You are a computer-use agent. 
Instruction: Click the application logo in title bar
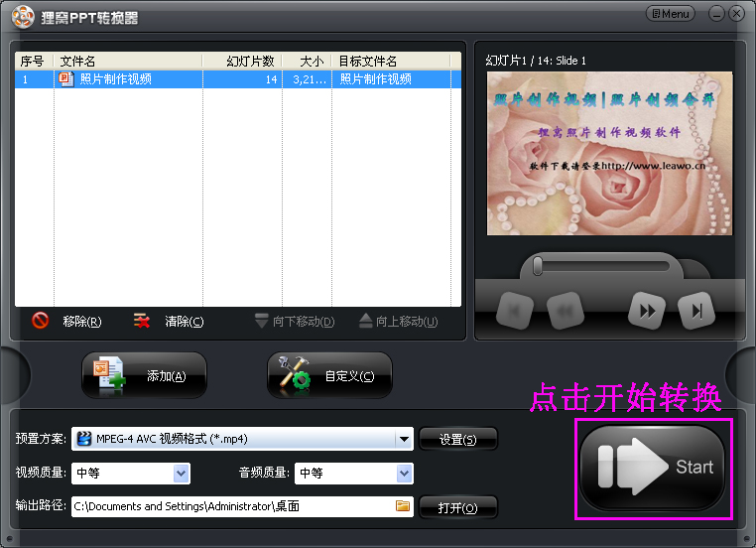pos(23,17)
